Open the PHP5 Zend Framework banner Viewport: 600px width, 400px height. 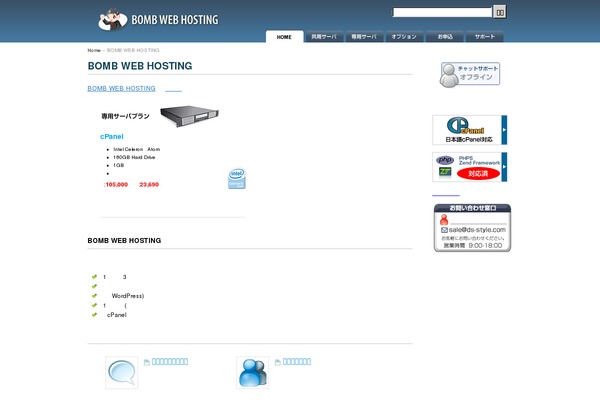tap(470, 167)
